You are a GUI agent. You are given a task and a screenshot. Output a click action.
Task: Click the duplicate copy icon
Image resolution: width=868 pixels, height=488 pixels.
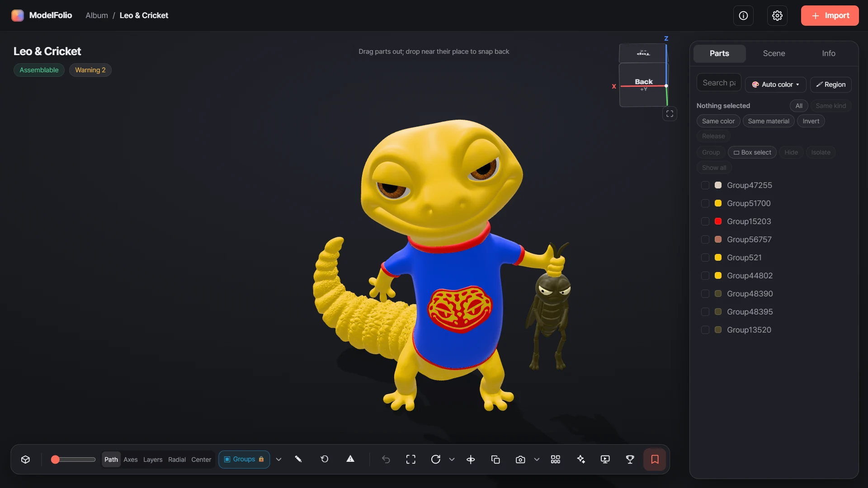tap(495, 459)
